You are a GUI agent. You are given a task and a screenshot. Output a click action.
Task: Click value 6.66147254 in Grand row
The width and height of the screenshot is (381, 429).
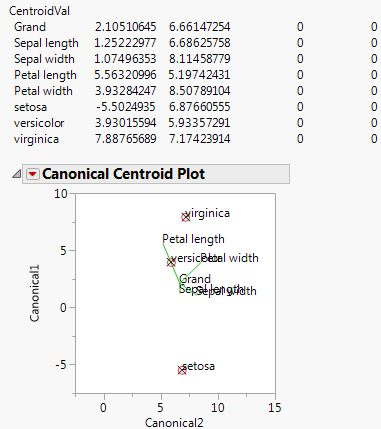click(199, 27)
